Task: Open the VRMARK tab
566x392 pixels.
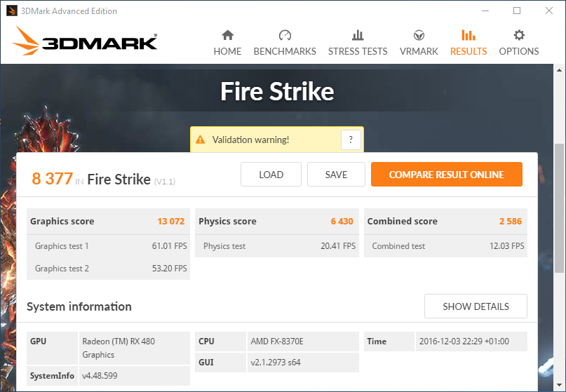Action: coord(419,51)
